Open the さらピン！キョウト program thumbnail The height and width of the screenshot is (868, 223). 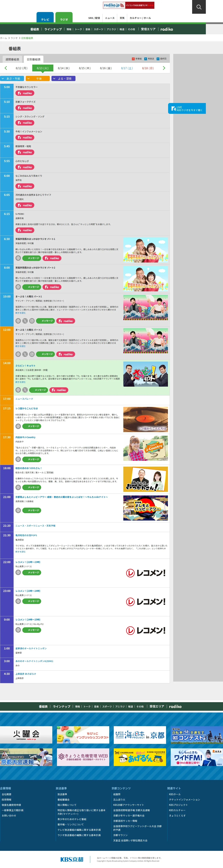(145, 374)
